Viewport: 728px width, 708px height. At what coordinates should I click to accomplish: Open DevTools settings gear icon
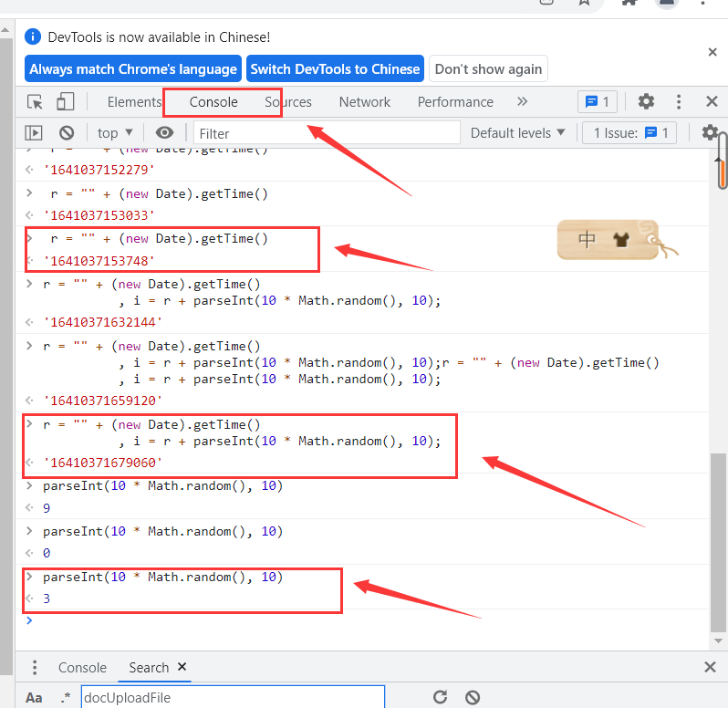coord(646,101)
